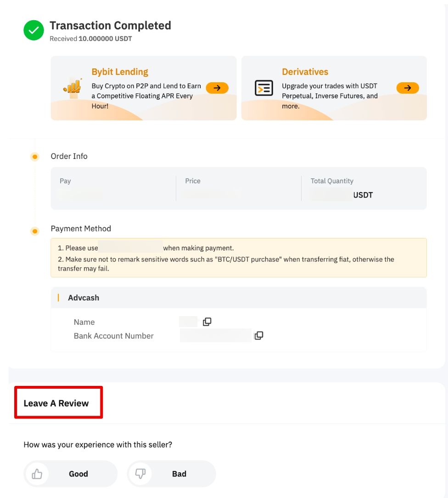Copy the Name value

(207, 322)
